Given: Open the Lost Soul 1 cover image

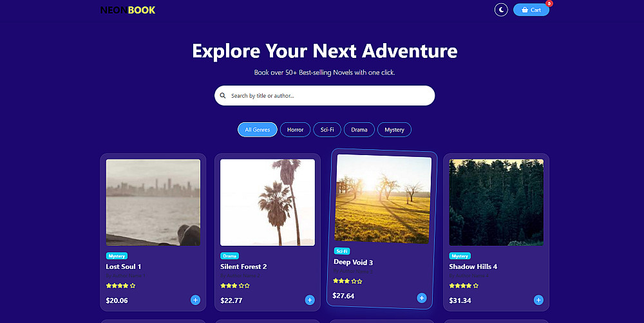Looking at the screenshot, I should (153, 203).
